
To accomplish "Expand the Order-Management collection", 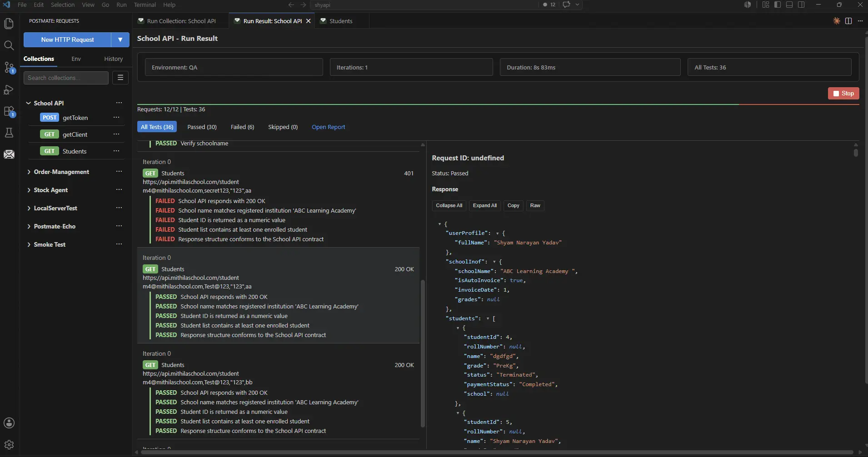I will coord(29,172).
